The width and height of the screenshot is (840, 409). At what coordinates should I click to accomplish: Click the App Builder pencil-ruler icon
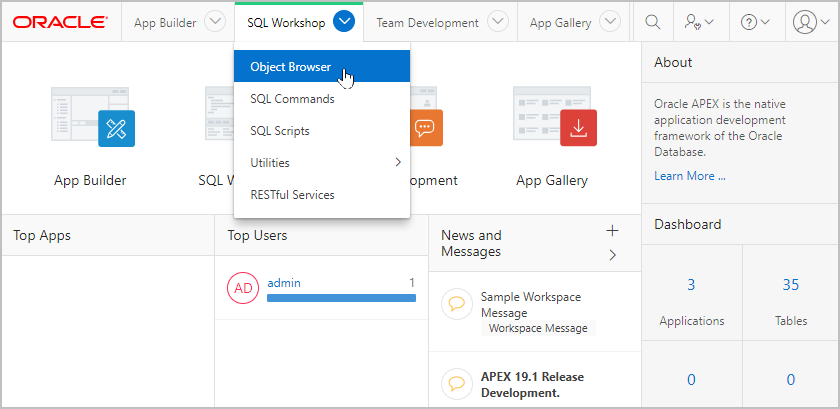116,129
